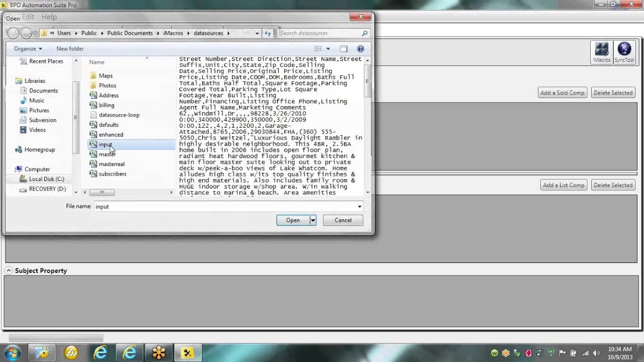The width and height of the screenshot is (644, 362).
Task: Click the Search datasources box
Action: [x=319, y=33]
